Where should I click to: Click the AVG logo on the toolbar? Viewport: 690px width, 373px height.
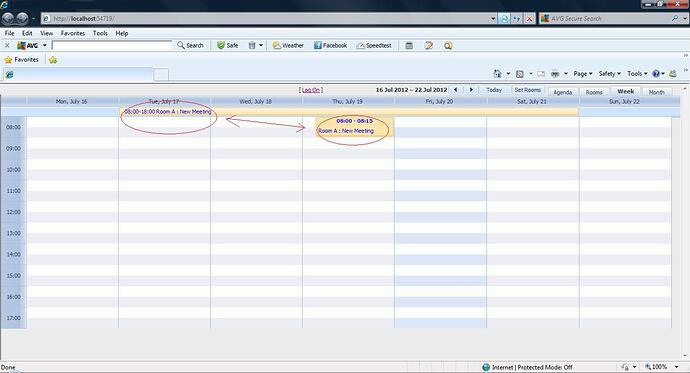click(x=27, y=45)
